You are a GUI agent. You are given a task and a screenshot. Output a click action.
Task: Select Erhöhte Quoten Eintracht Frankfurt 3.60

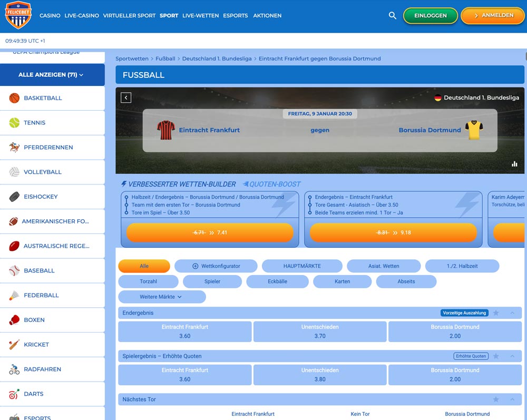(x=185, y=375)
